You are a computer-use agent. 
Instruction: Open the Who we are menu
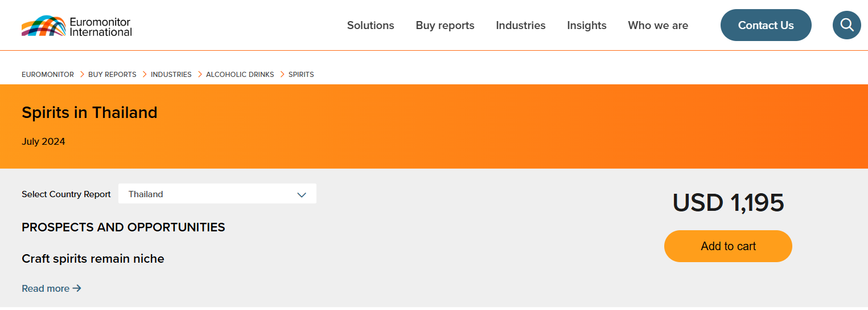coord(657,26)
